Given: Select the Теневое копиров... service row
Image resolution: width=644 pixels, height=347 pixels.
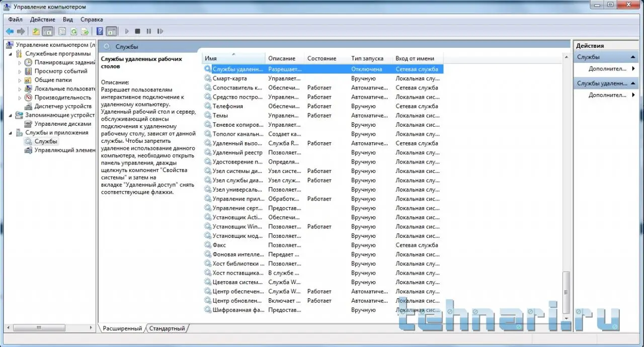Looking at the screenshot, I should pos(323,125).
